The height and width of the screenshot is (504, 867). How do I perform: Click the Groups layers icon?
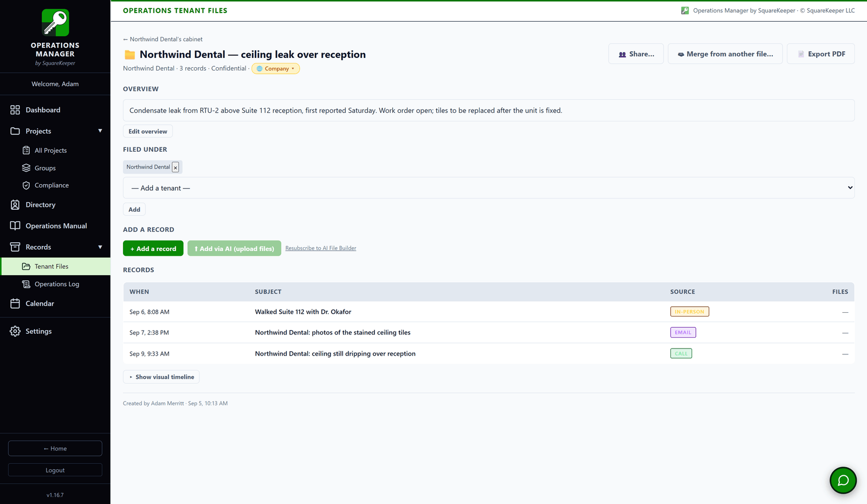pos(26,168)
